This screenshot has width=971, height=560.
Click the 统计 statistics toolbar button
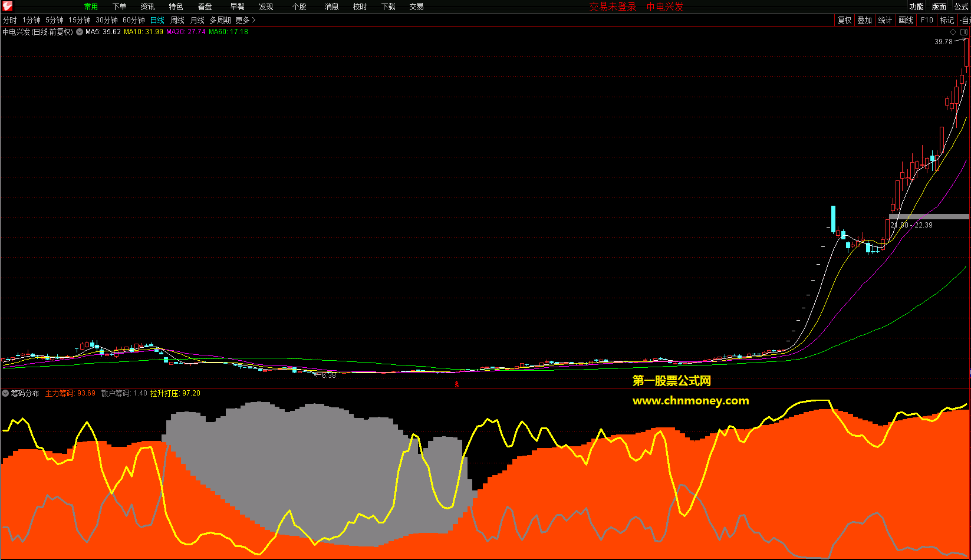point(885,20)
